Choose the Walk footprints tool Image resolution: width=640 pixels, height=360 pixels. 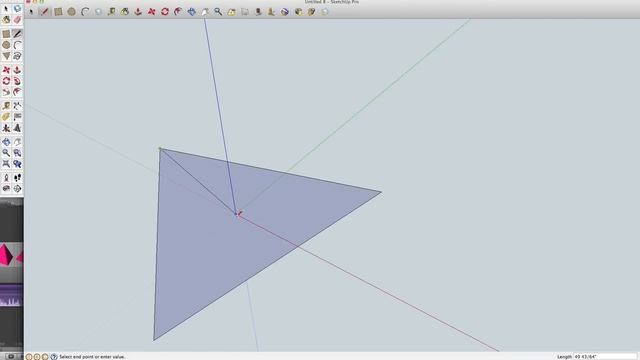click(17, 178)
